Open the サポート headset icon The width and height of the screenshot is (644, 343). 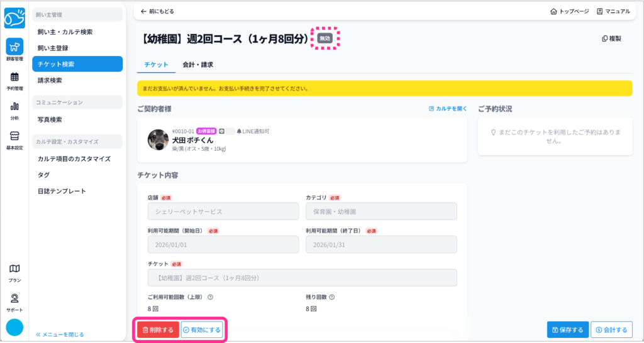tap(14, 302)
